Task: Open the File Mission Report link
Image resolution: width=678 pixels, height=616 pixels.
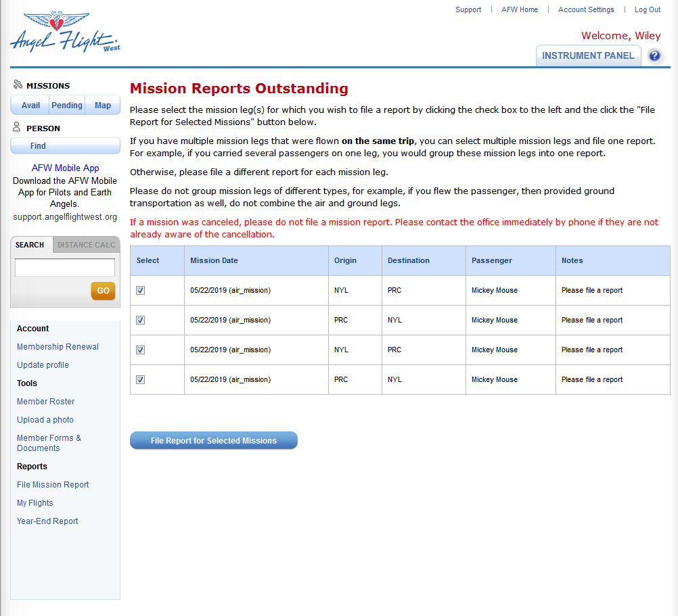Action: coord(53,485)
